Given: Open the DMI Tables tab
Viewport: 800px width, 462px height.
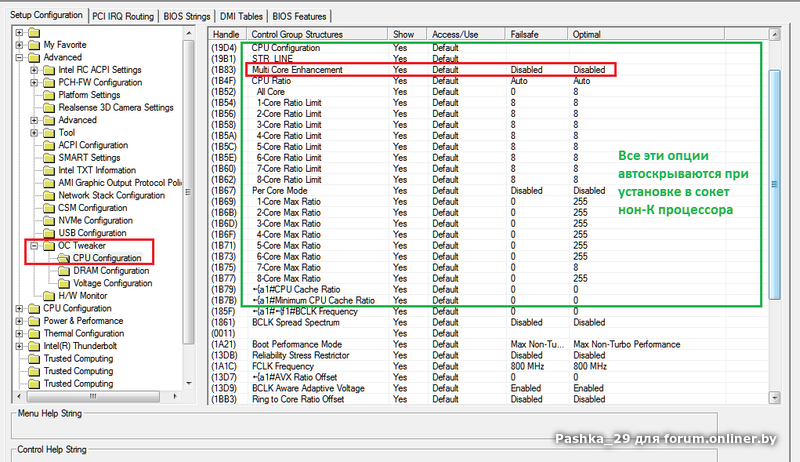Looking at the screenshot, I should 240,16.
